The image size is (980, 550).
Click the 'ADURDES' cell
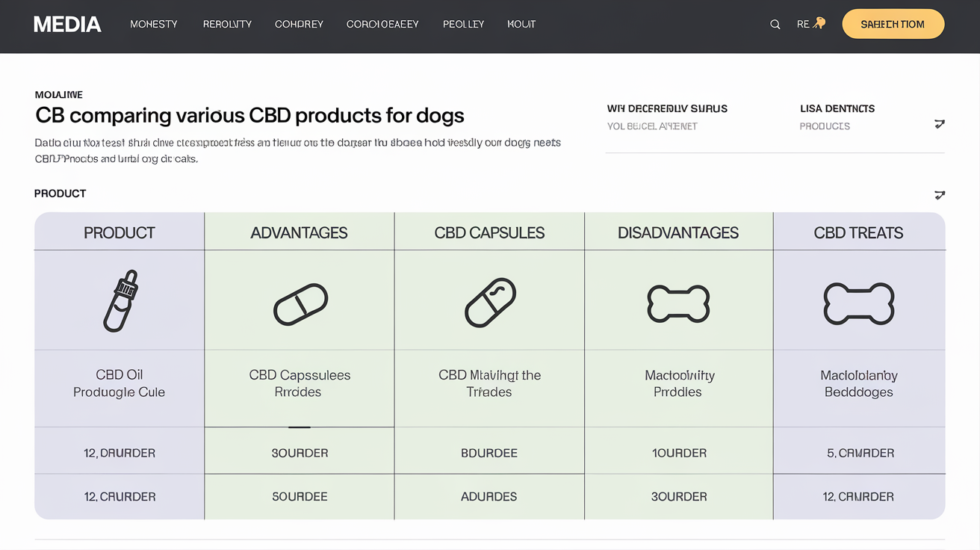(x=489, y=497)
